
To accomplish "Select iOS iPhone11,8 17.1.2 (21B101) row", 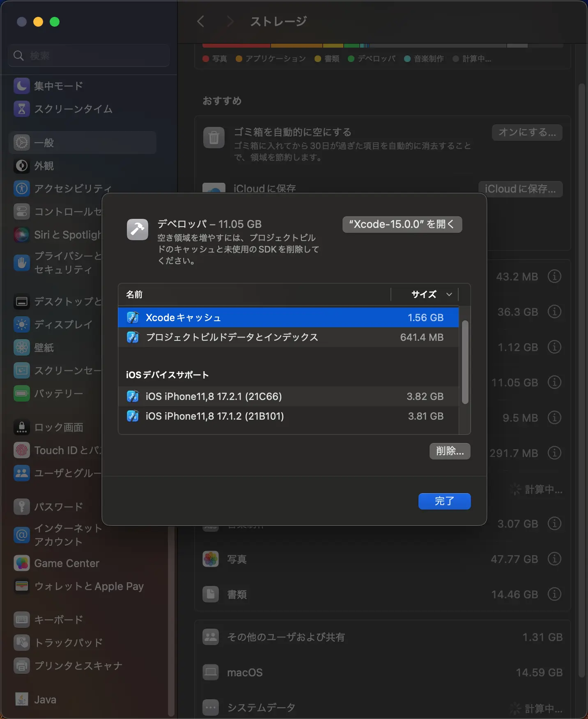I will click(288, 416).
